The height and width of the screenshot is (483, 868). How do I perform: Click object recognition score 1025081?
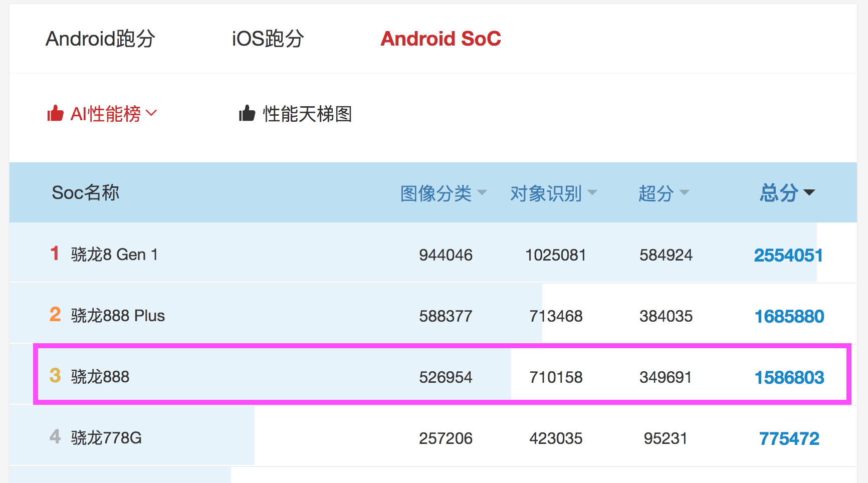556,255
